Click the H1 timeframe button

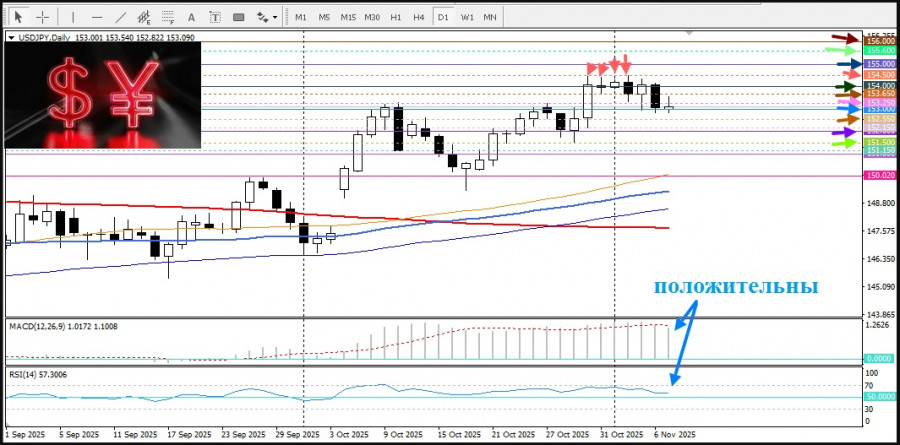[x=395, y=17]
